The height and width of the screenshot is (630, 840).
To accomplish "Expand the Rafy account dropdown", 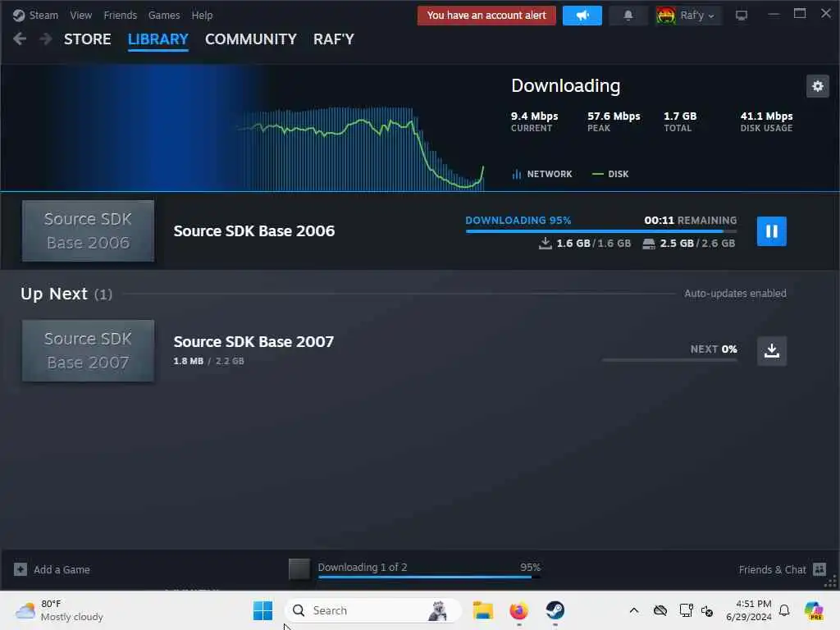I will [698, 16].
